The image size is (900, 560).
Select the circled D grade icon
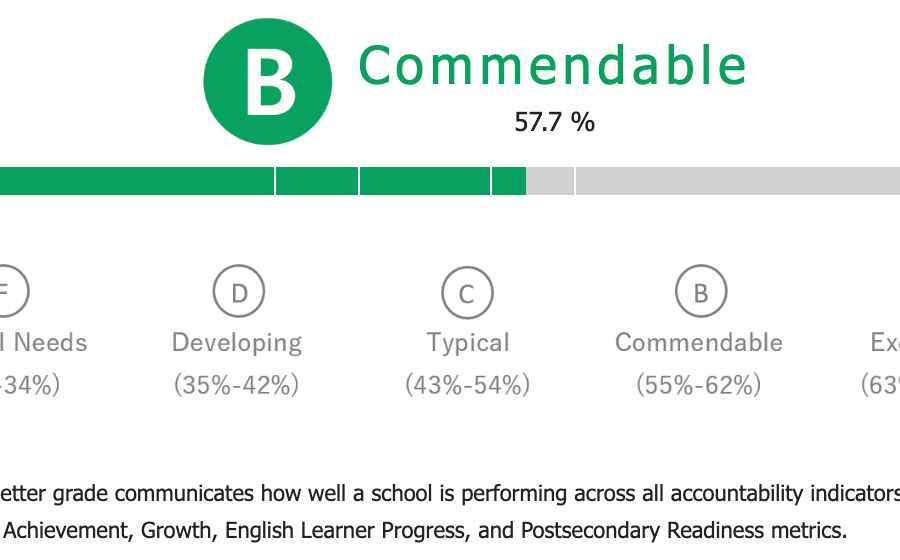click(239, 291)
